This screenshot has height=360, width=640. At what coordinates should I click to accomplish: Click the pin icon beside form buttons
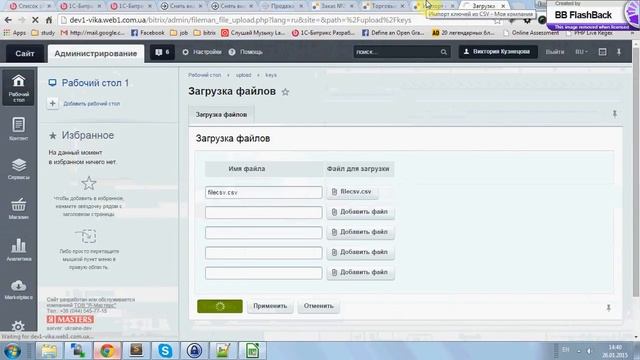(x=608, y=308)
